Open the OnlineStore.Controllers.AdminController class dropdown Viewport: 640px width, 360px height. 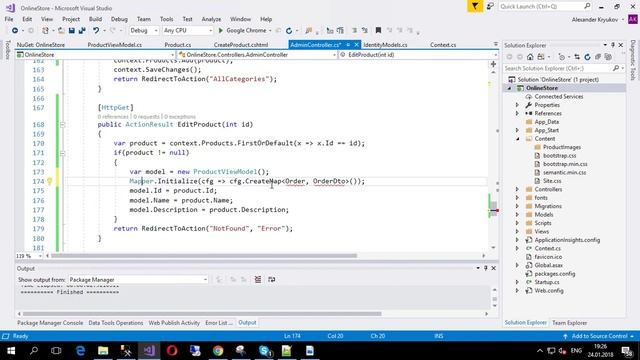click(x=257, y=55)
